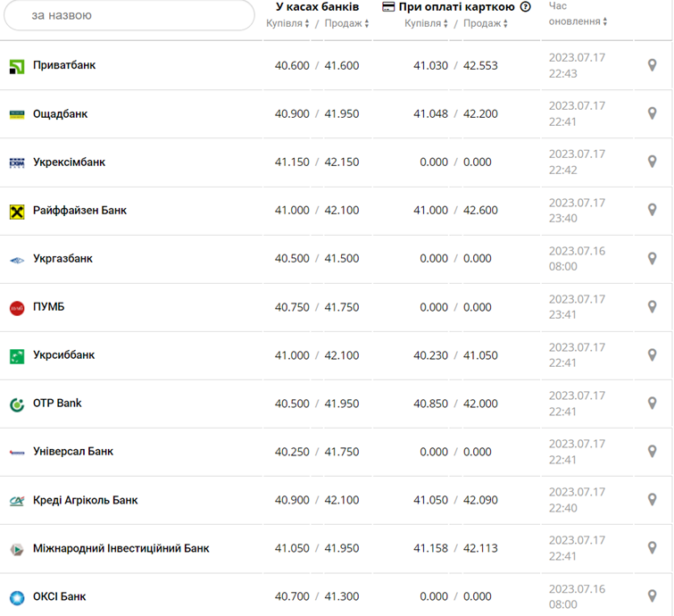This screenshot has width=674, height=616.
Task: Click the help icon next to При оплаті карткою
Action: 525,6
